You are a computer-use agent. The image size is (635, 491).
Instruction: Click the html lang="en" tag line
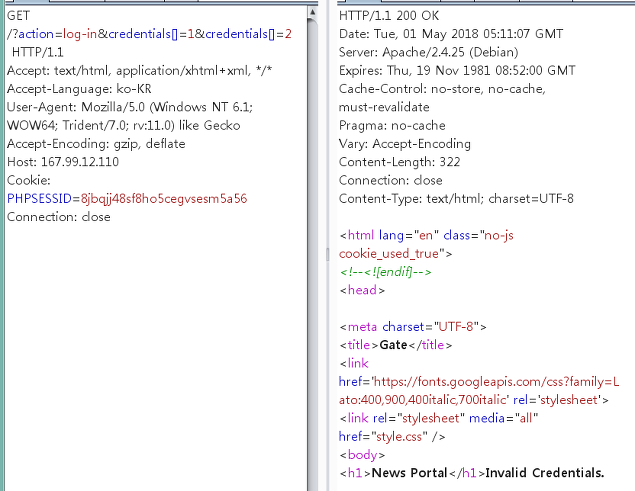click(426, 235)
